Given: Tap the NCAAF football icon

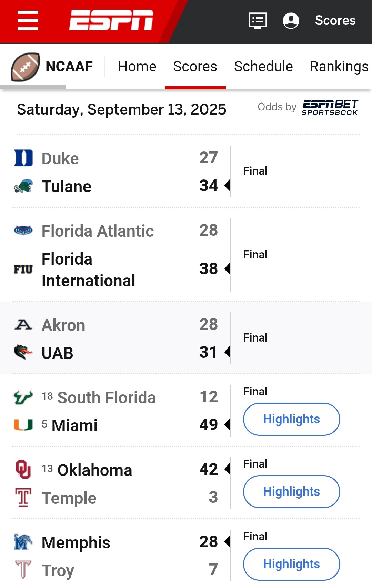Looking at the screenshot, I should click(25, 67).
